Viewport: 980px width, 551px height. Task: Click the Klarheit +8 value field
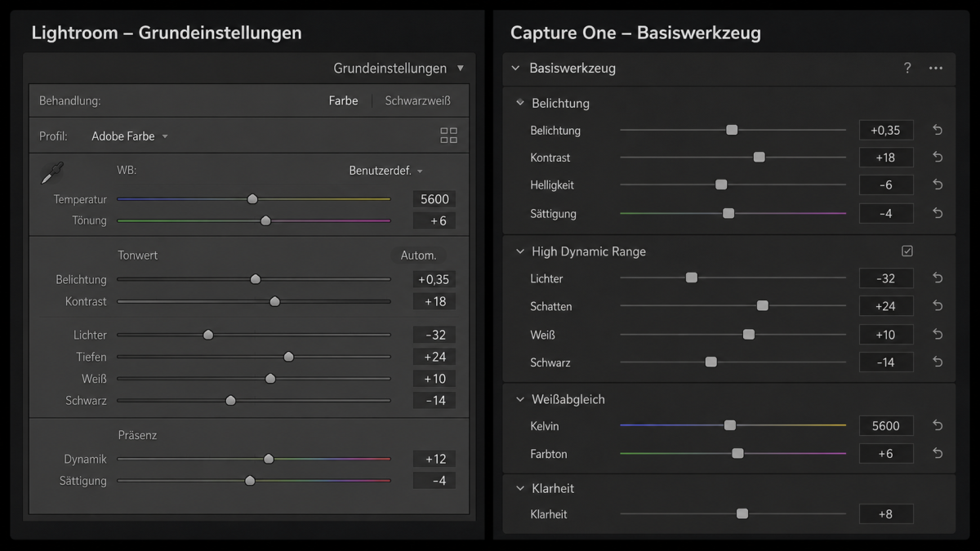[x=886, y=514]
